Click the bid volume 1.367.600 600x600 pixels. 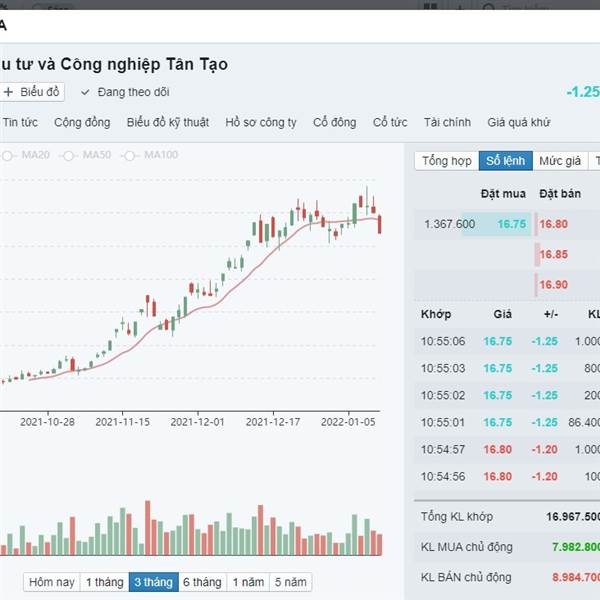pos(450,224)
